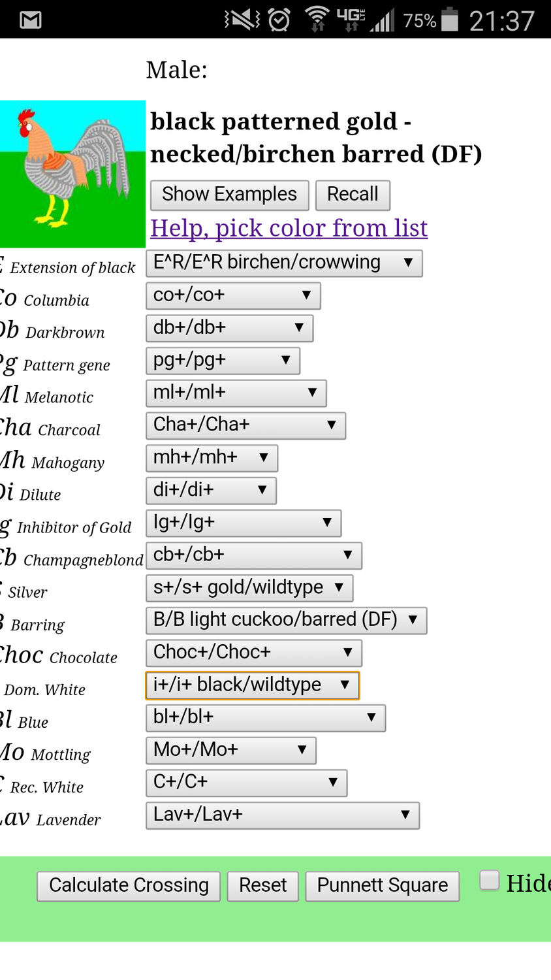Open the Dom. White dropdown
The height and width of the screenshot is (980, 551).
pos(252,685)
